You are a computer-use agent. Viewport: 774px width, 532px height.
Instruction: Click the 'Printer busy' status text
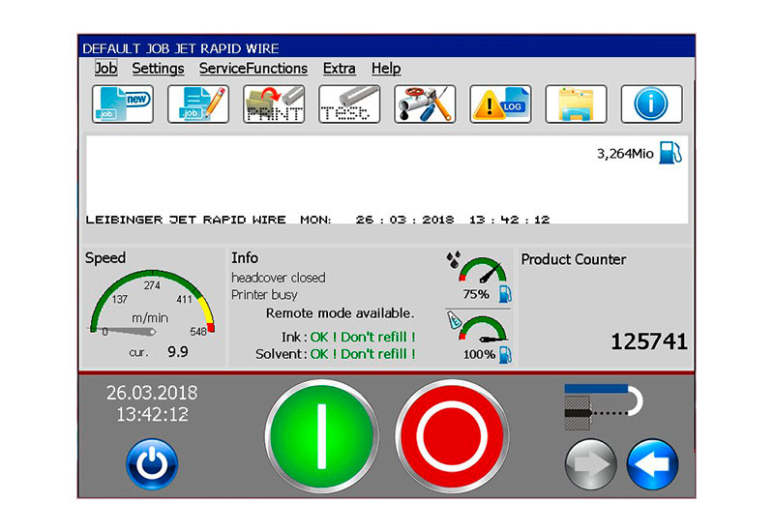click(x=264, y=295)
